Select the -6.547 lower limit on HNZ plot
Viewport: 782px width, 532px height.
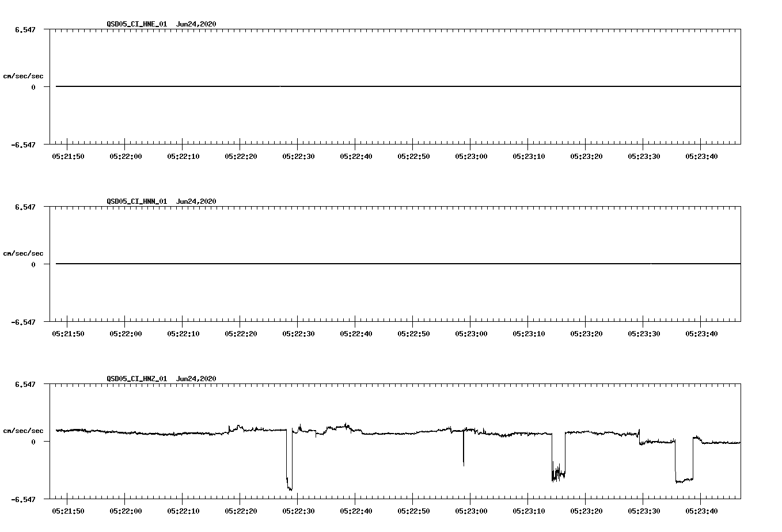coord(24,500)
